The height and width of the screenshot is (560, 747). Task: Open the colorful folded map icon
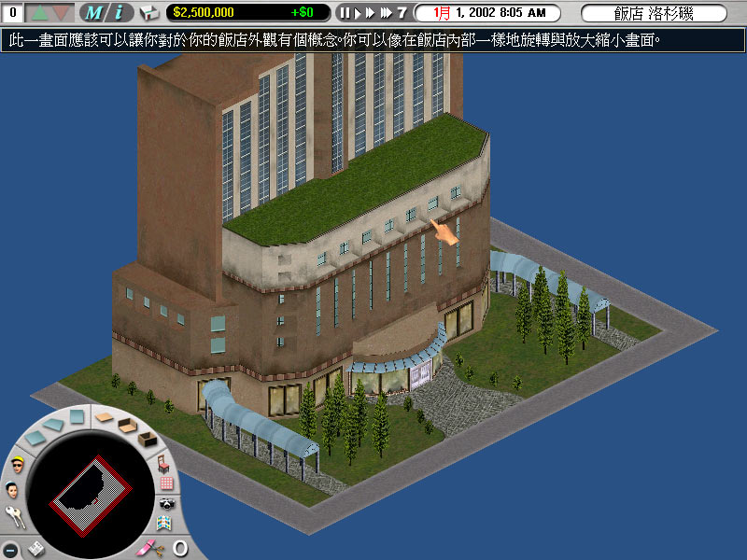pyautogui.click(x=164, y=525)
